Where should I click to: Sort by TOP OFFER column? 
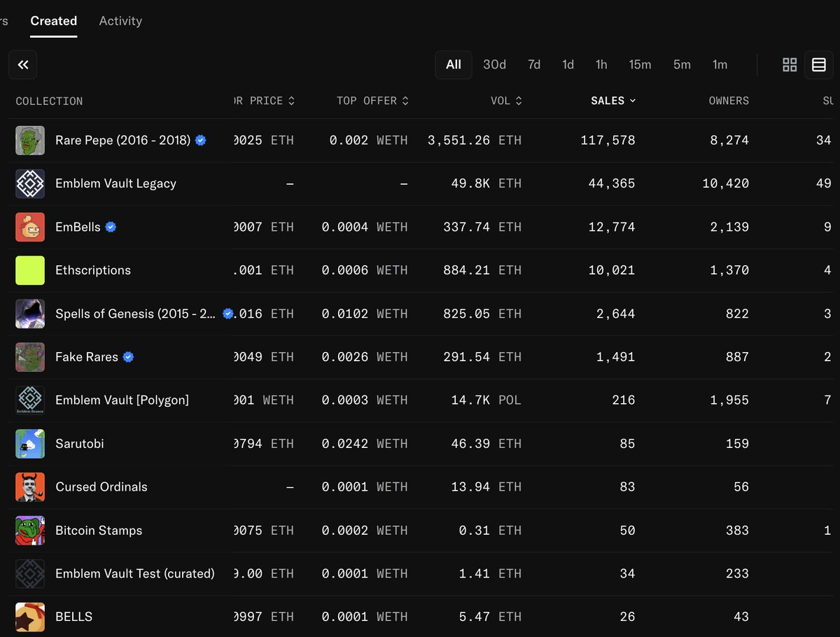point(372,101)
